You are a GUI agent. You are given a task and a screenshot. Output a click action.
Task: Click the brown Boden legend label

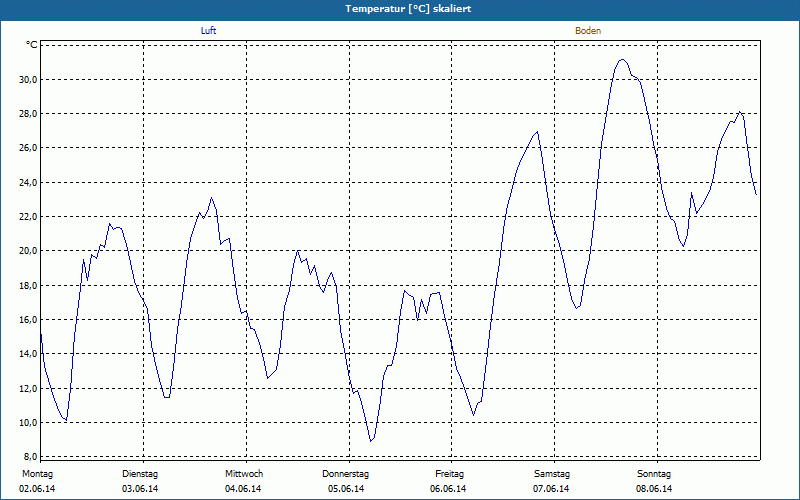588,31
